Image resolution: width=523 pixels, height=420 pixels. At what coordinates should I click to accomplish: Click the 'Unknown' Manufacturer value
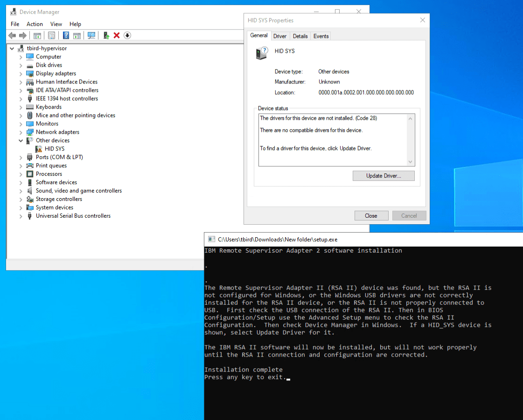tap(329, 82)
